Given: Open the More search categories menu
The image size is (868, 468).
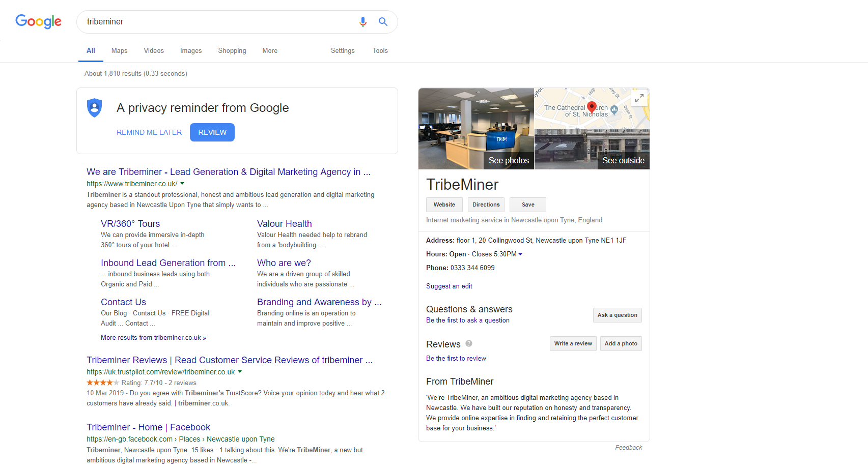Looking at the screenshot, I should (270, 51).
